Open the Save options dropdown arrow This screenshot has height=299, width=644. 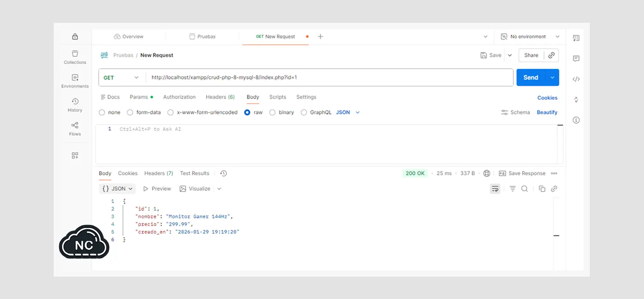510,55
